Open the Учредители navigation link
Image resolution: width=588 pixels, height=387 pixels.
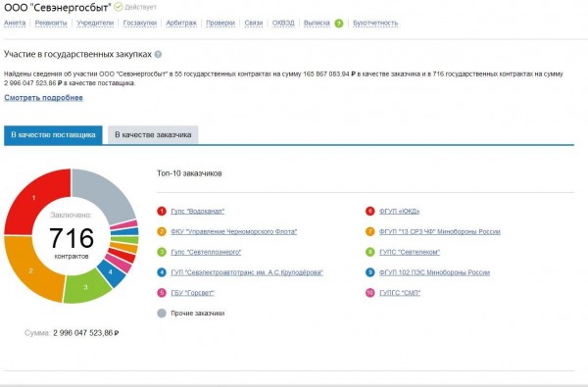pyautogui.click(x=95, y=23)
